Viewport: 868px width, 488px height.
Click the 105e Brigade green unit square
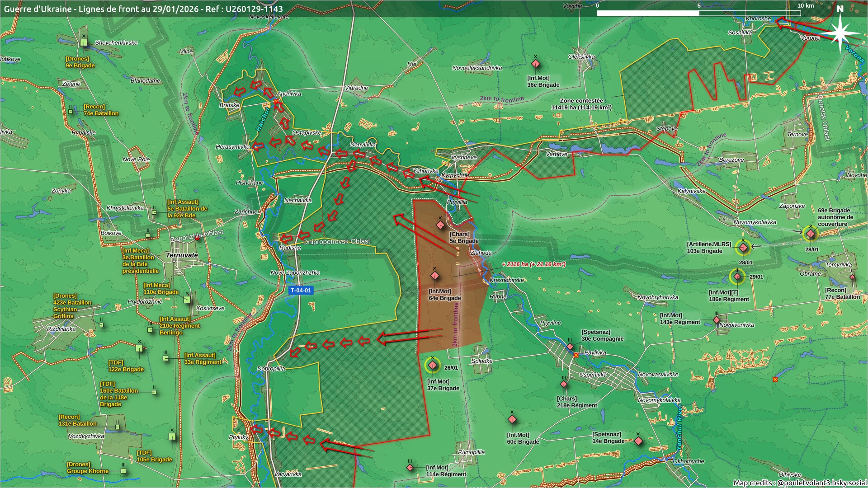(172, 436)
